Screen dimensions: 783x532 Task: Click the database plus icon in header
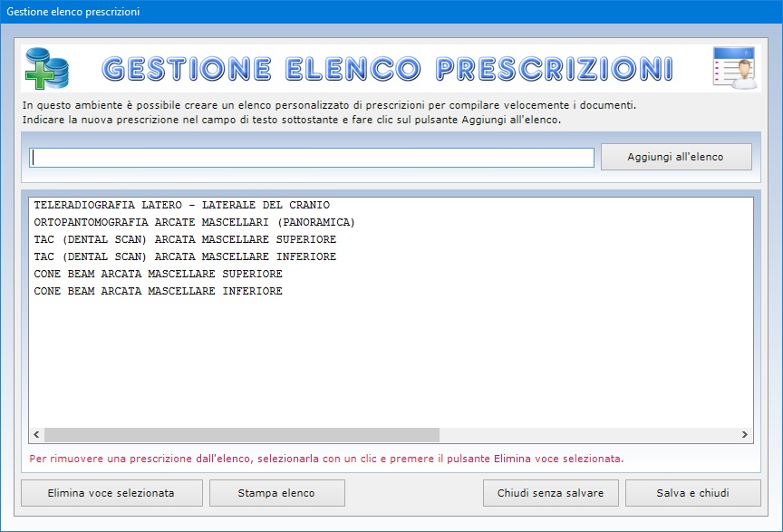click(47, 69)
